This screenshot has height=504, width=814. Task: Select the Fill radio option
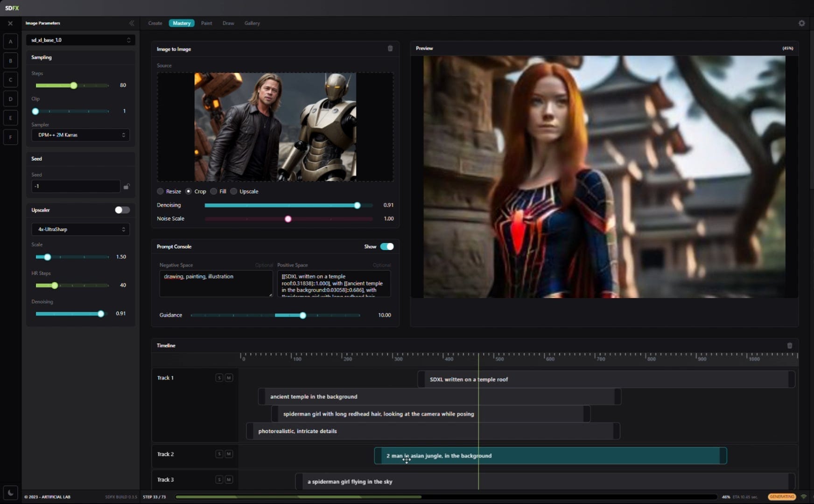coord(213,191)
